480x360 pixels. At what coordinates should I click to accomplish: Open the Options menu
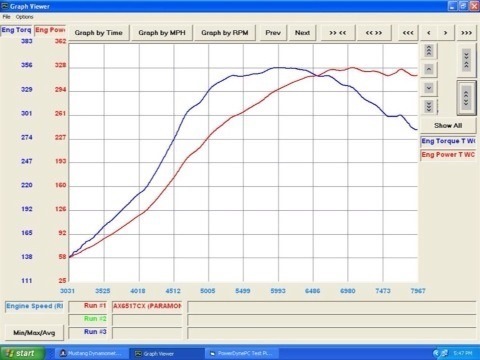(x=24, y=17)
